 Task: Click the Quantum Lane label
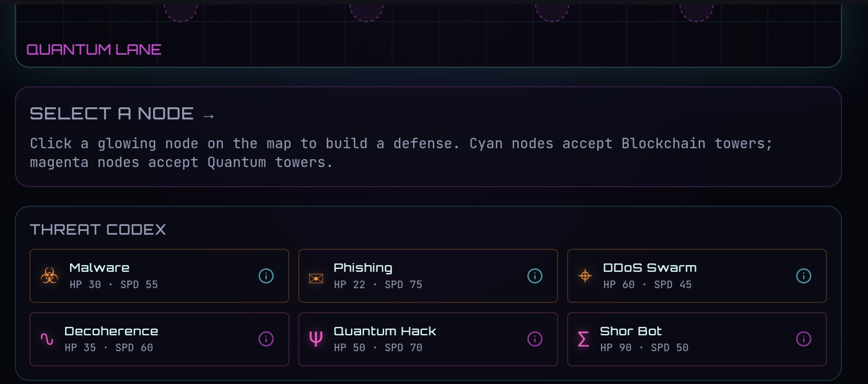point(94,50)
